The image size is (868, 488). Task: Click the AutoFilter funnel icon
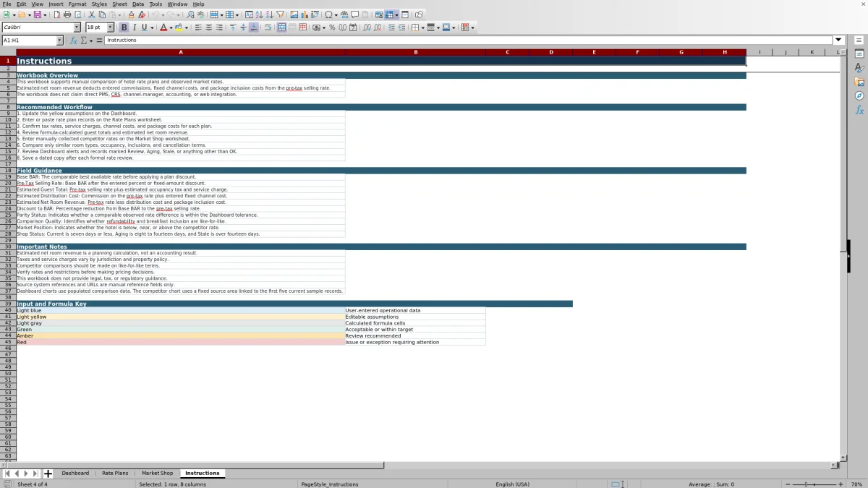tap(279, 14)
